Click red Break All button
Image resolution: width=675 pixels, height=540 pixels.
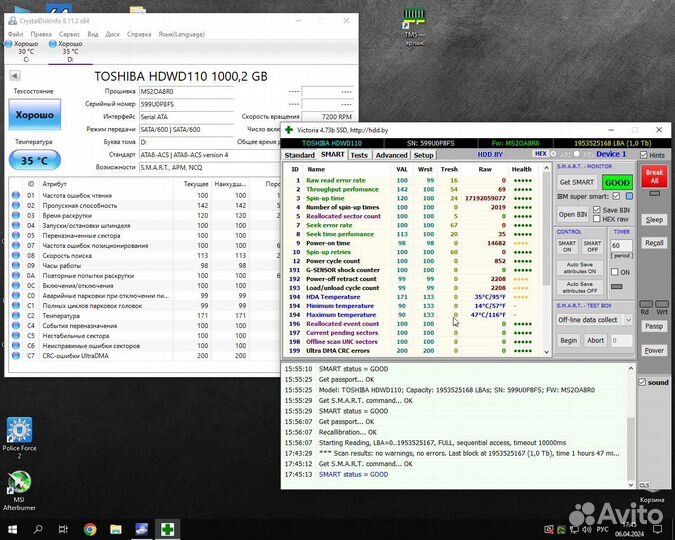point(654,176)
